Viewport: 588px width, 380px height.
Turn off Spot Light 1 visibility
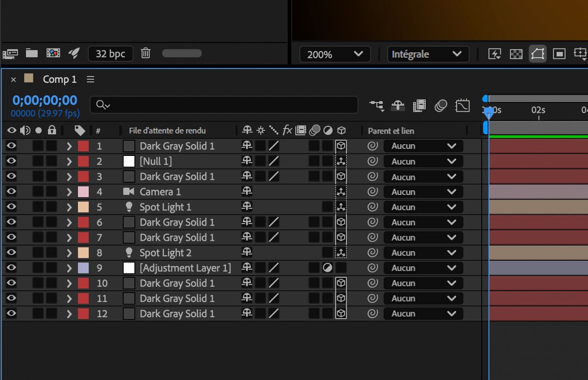click(x=11, y=206)
